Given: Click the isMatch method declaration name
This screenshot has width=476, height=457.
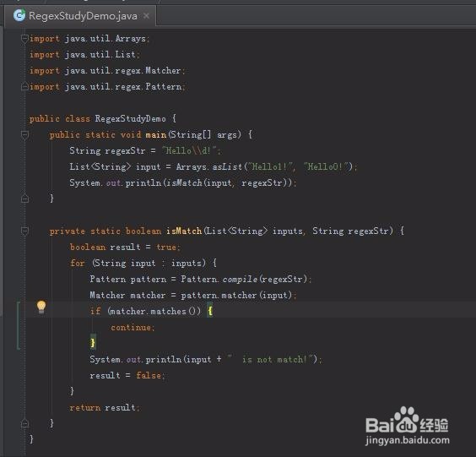Looking at the screenshot, I should click(184, 231).
